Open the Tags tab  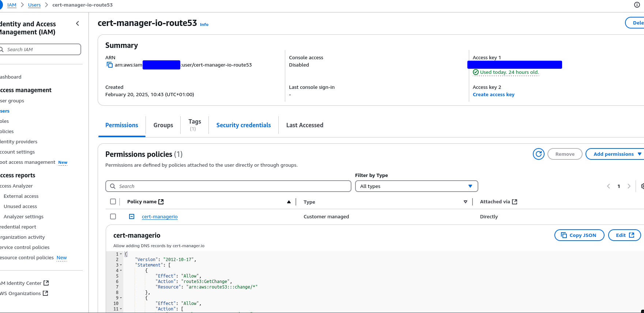(x=195, y=125)
